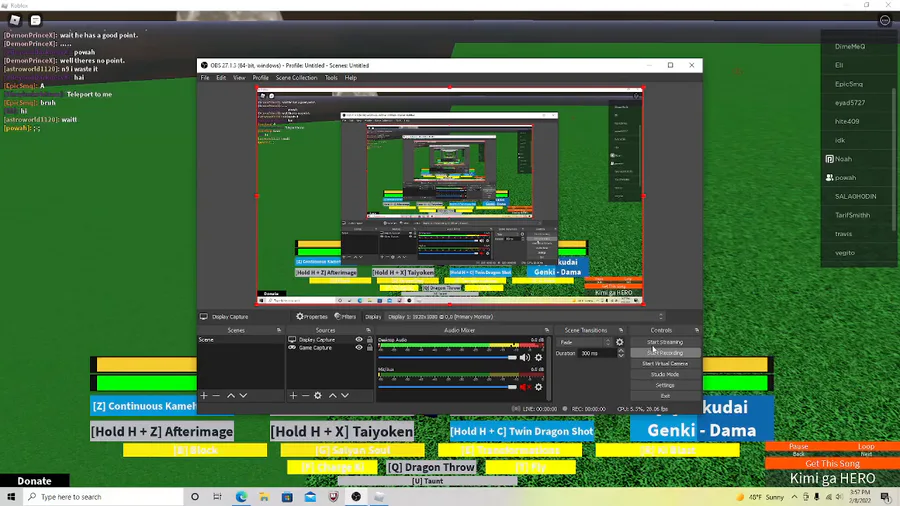
Task: Move the scene down with arrow icon
Action: (x=243, y=395)
